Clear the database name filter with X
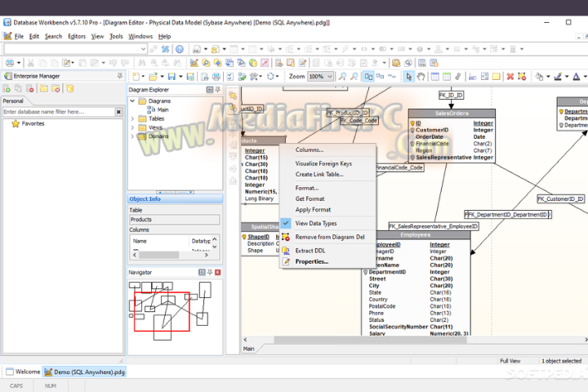Viewport: 588px width, 392px height. click(118, 112)
